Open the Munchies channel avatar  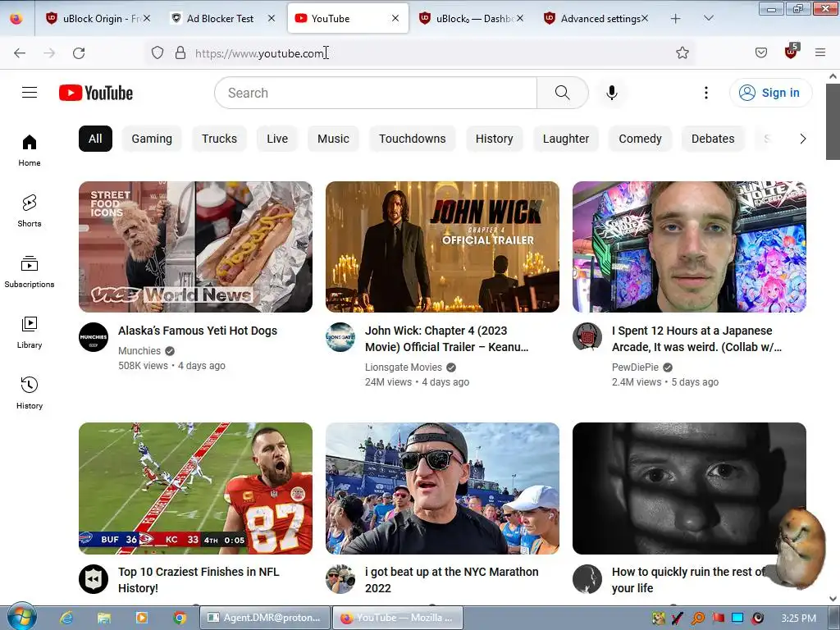[x=94, y=337]
